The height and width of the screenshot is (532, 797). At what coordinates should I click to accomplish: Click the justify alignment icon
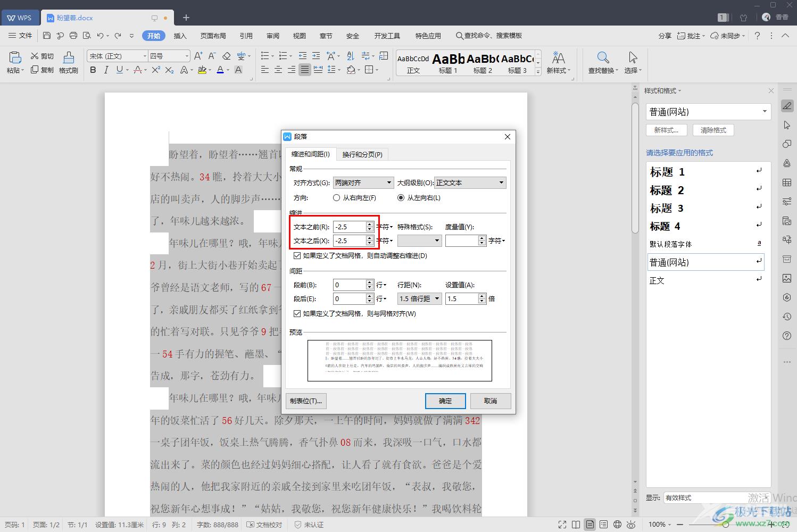[304, 70]
